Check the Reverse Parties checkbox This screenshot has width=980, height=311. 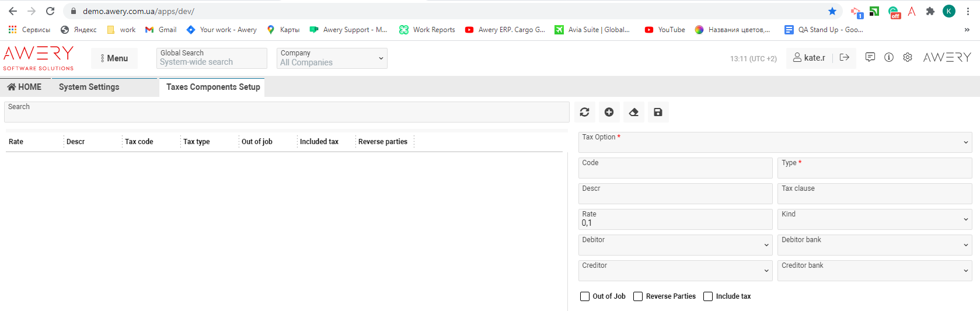click(x=638, y=296)
